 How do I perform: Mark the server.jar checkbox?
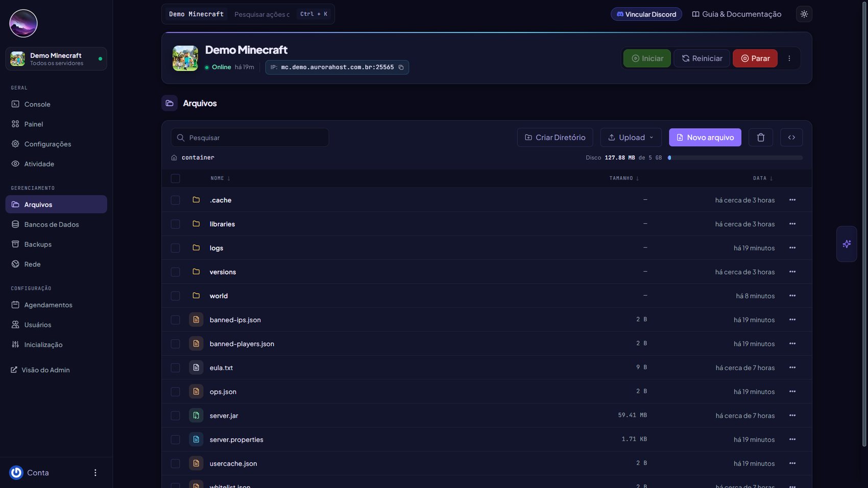pyautogui.click(x=176, y=416)
